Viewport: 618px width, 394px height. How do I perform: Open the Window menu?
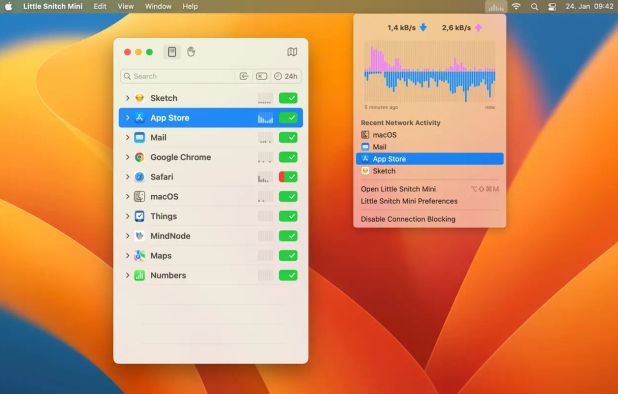point(158,6)
